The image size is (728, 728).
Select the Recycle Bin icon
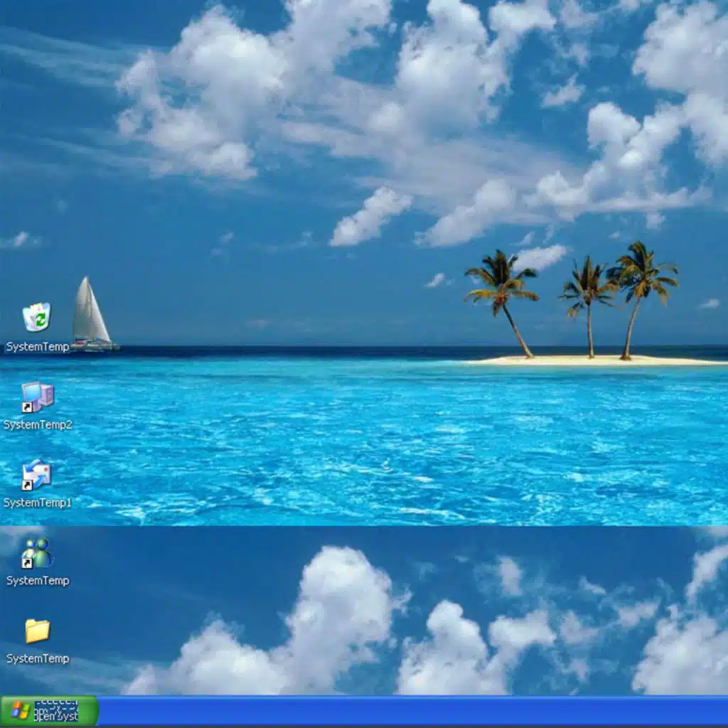[37, 317]
